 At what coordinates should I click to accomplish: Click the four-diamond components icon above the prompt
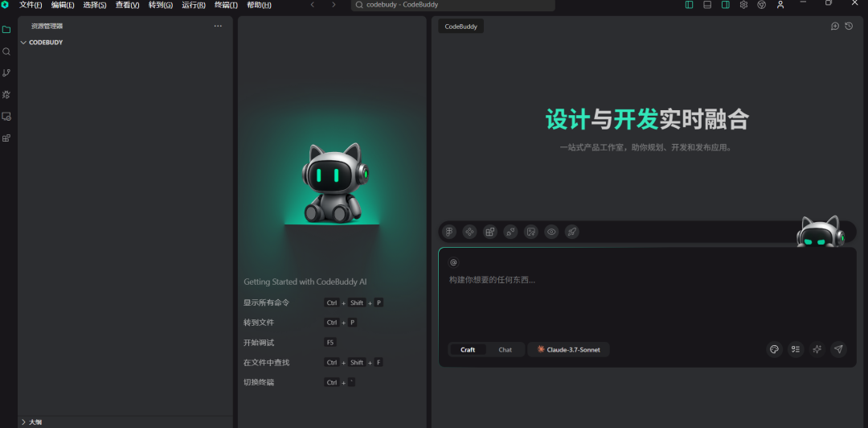tap(469, 232)
